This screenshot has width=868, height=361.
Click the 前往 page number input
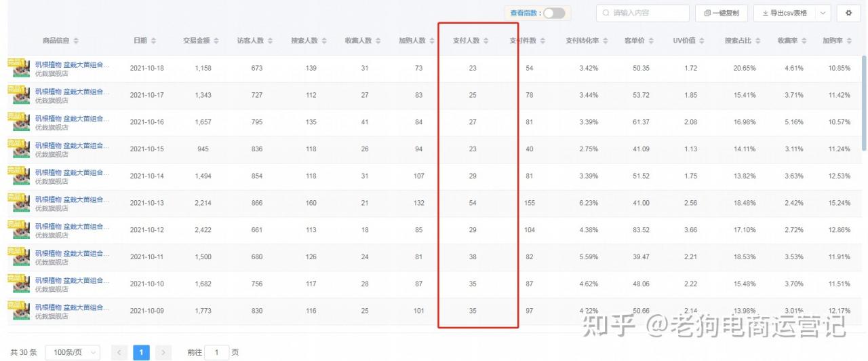[217, 353]
